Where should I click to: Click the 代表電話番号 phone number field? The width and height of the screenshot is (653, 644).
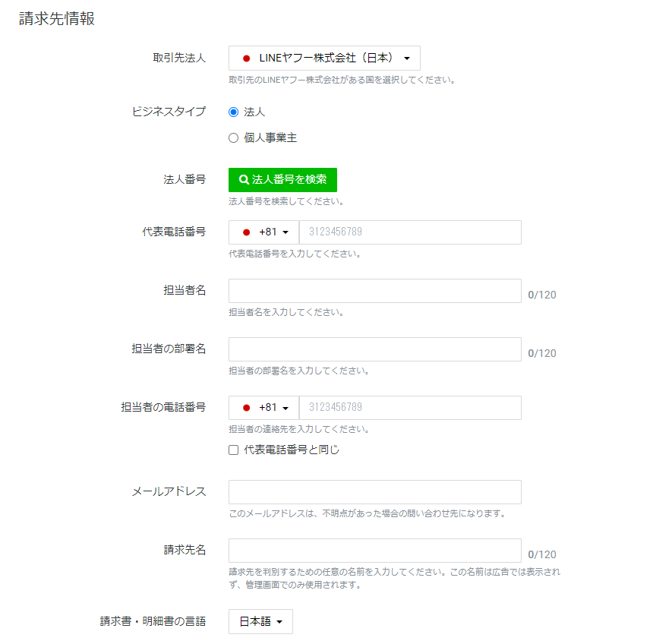(410, 232)
